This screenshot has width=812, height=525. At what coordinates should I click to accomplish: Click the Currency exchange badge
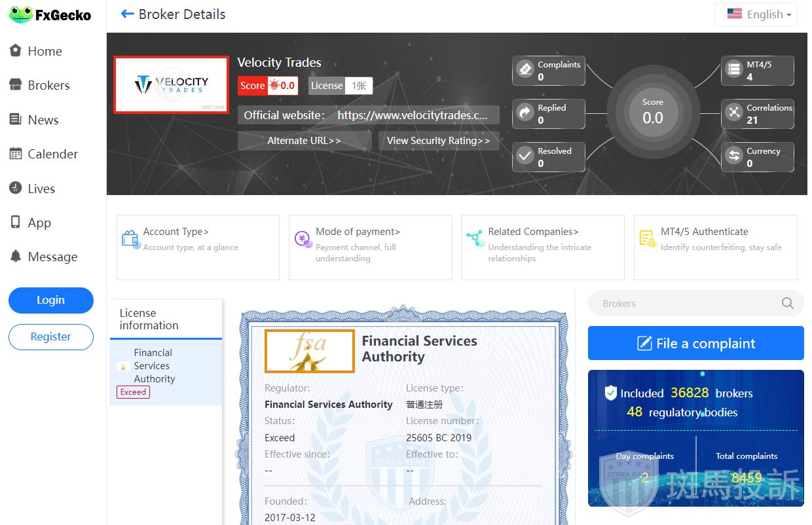(x=757, y=157)
